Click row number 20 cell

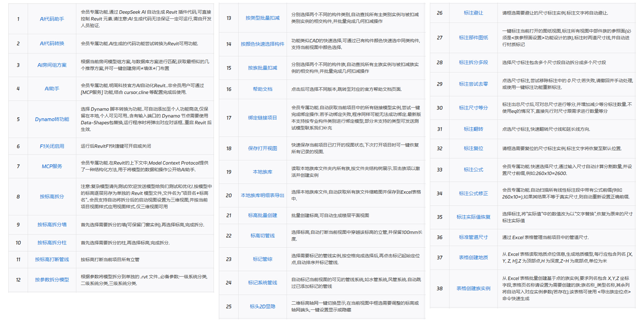click(229, 195)
